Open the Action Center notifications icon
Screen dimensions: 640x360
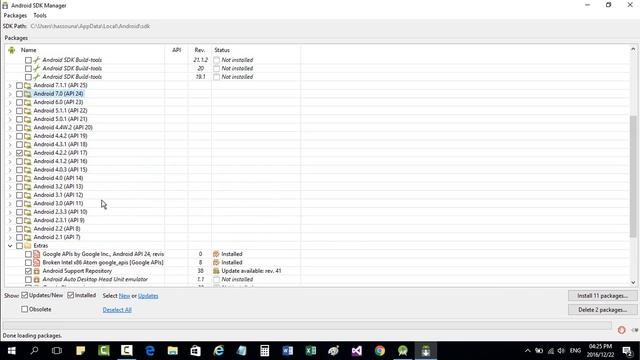point(628,351)
